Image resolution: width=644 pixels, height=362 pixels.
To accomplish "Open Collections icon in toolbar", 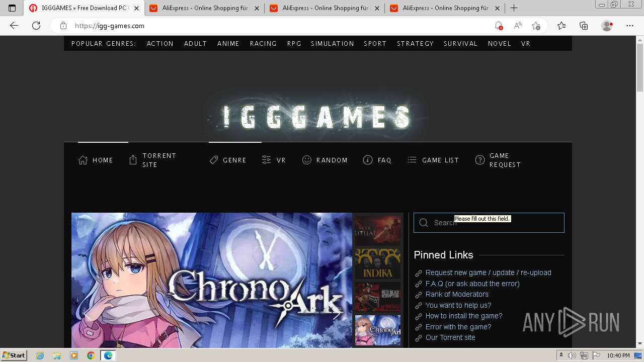I will [584, 26].
